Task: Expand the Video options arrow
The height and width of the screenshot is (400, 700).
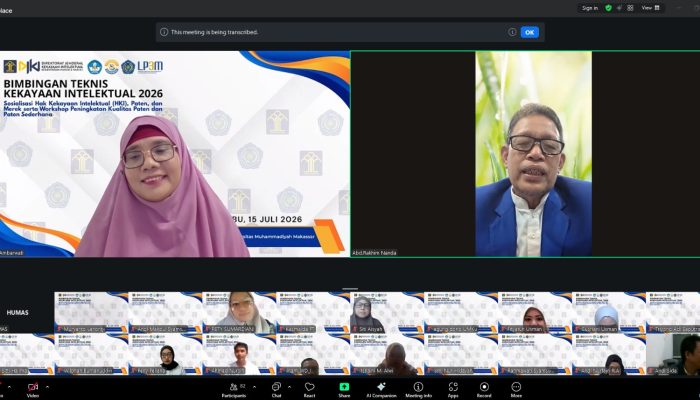Action: point(47,387)
